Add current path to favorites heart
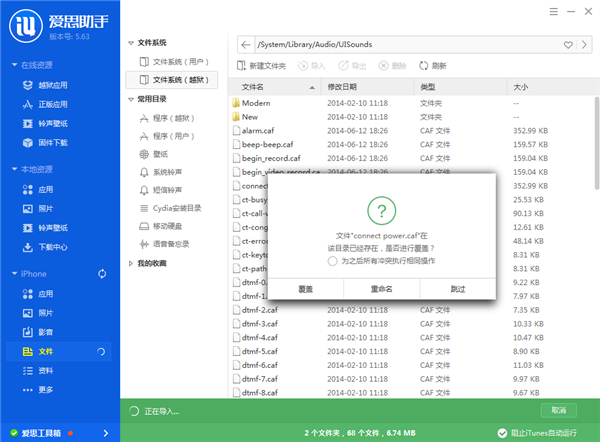600x442 pixels. [568, 45]
